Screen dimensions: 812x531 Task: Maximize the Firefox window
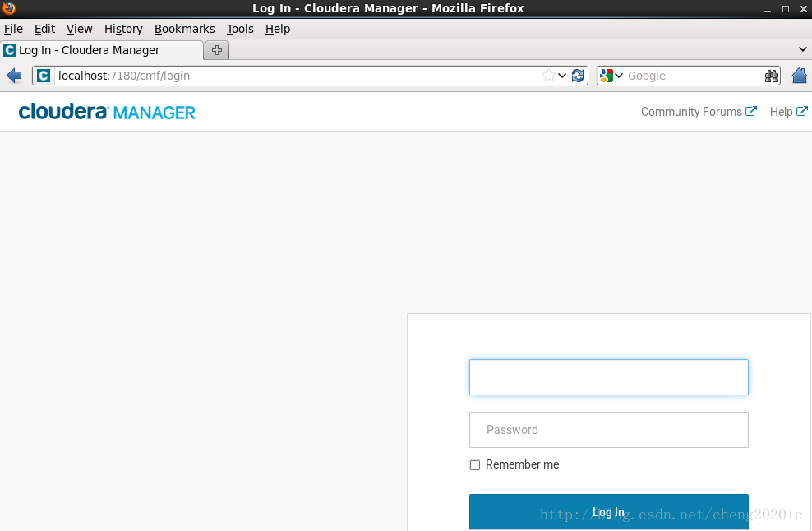tap(786, 9)
